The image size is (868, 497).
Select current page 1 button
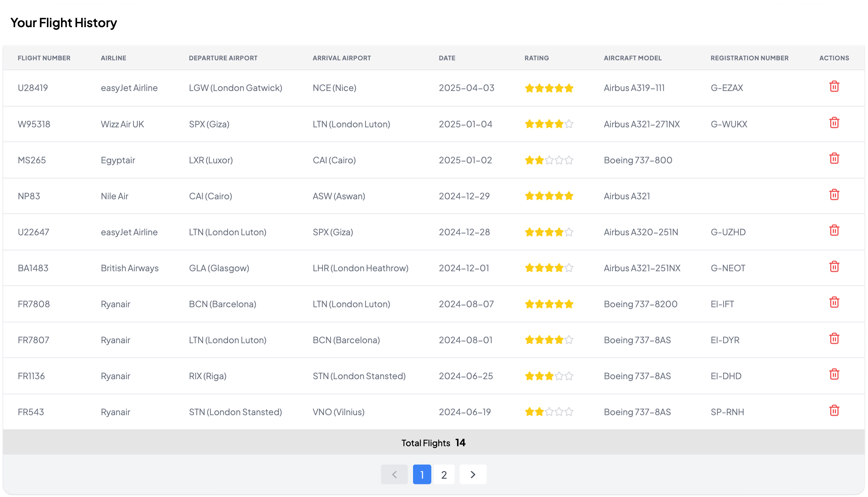(422, 475)
